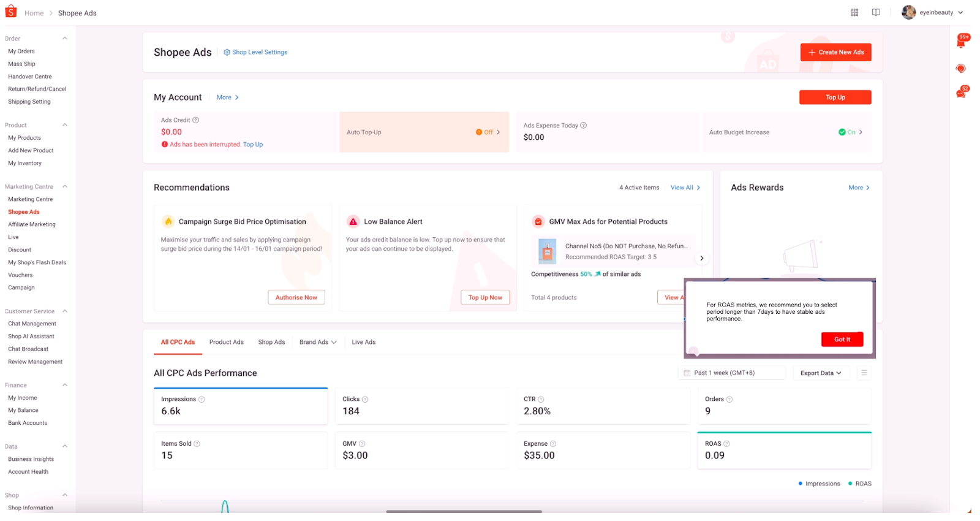Click Ads Expense Today help icon
The width and height of the screenshot is (980, 521).
click(584, 125)
